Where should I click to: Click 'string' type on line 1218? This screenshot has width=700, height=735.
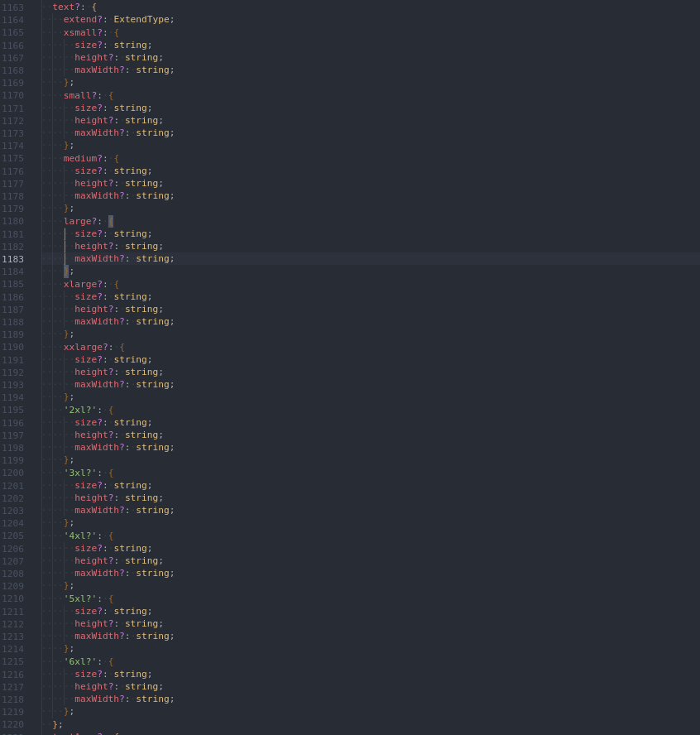(x=153, y=699)
